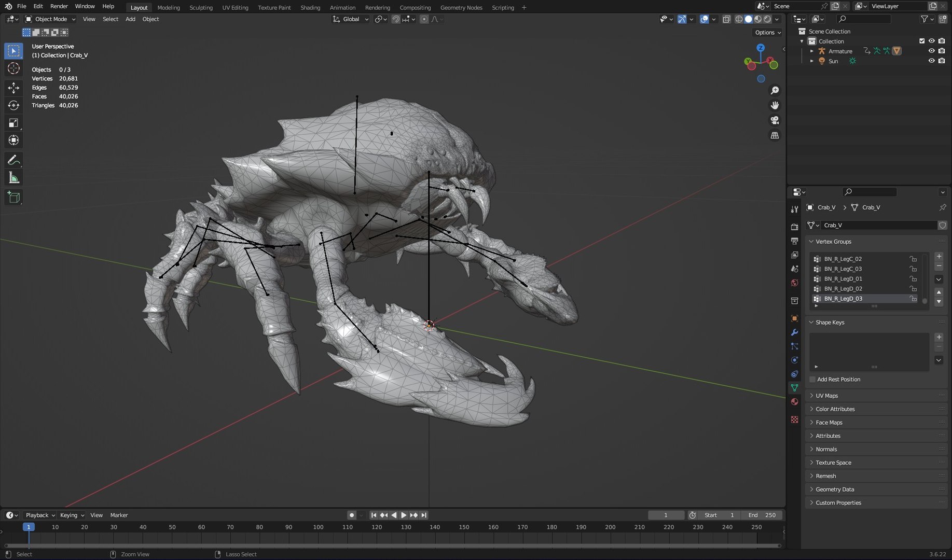Toggle fake user shield for Crab_V mesh

tap(942, 225)
